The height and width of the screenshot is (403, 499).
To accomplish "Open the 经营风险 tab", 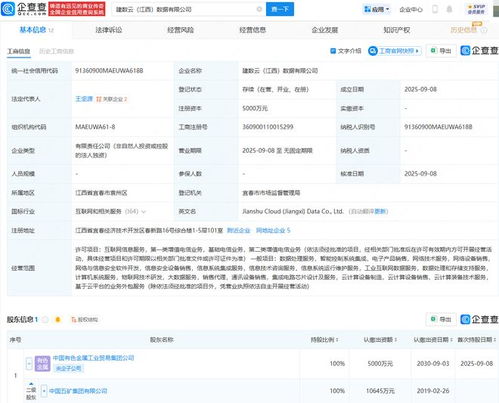I will 180,30.
